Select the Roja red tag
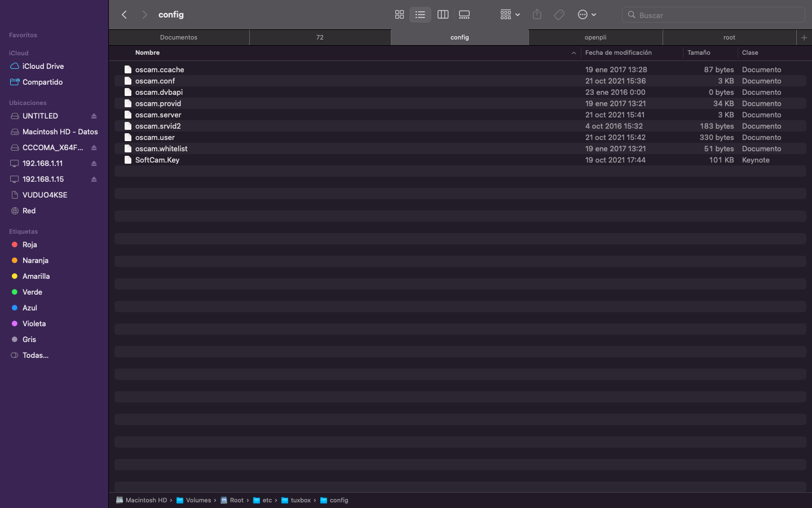 [x=29, y=244]
